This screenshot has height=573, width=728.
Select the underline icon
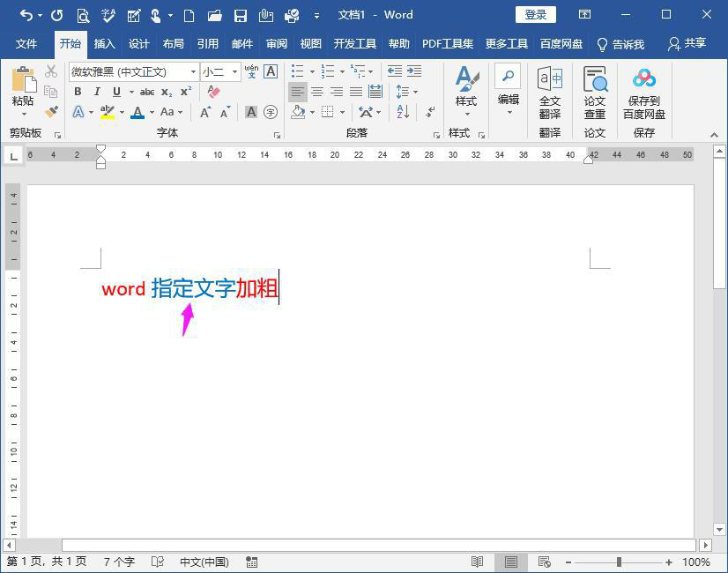[116, 91]
